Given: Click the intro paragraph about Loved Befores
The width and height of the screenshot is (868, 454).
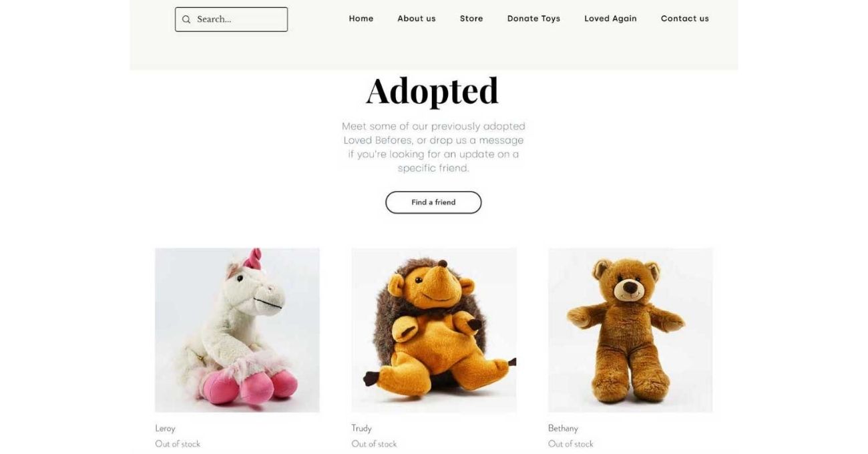Looking at the screenshot, I should pos(433,147).
